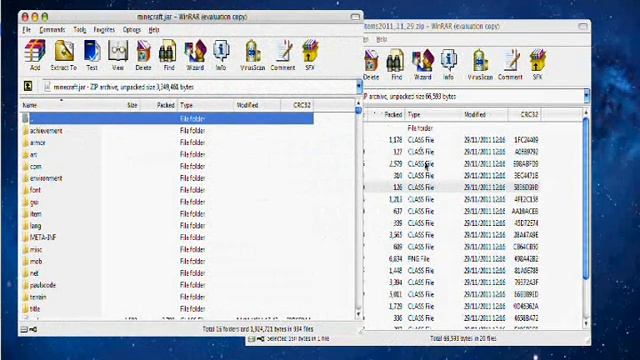
Task: Open Help menu in minecraft.jar window
Action: pyautogui.click(x=154, y=30)
